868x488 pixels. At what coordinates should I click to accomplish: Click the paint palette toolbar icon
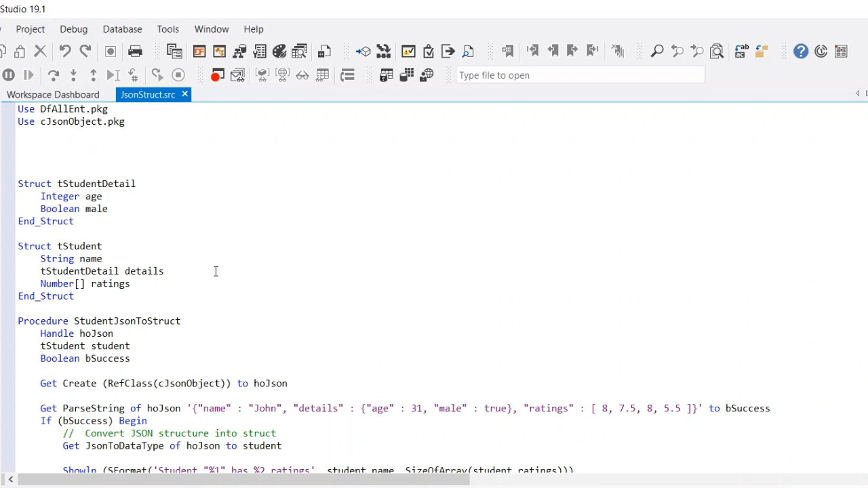(279, 52)
